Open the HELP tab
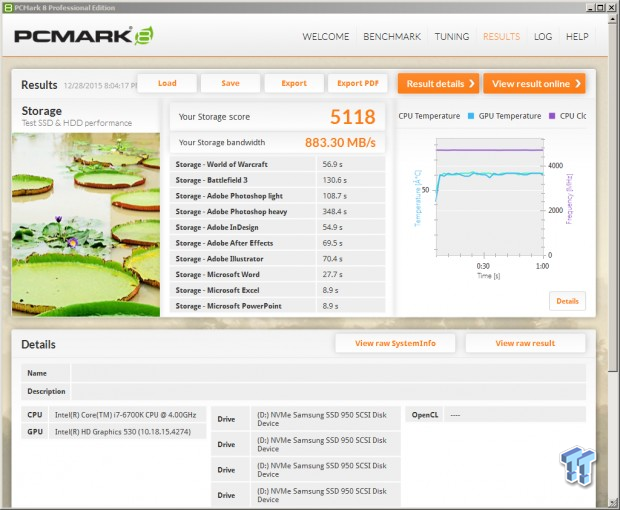Screen dimensions: 620x510 [x=577, y=36]
